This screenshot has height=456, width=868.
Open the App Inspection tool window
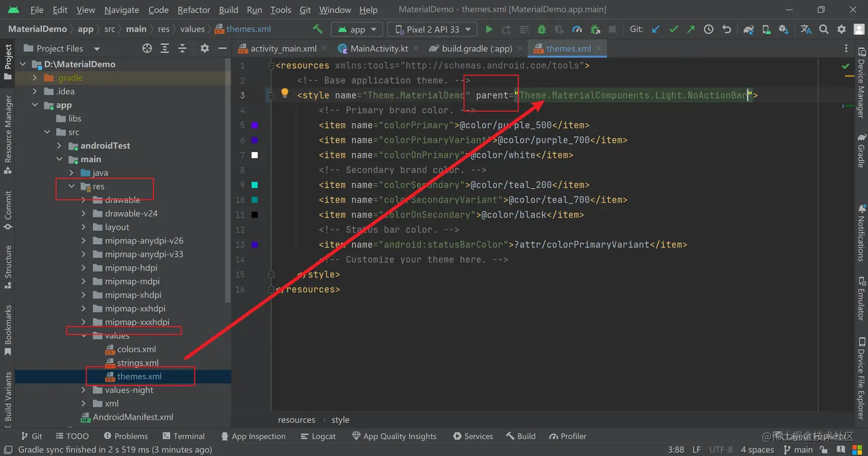tap(253, 436)
